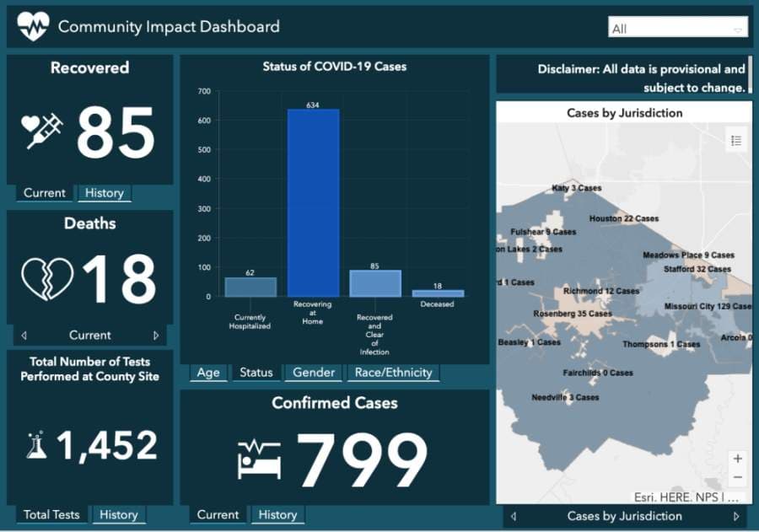Click the 799 confirmed cases number
The image size is (759, 532).
362,459
